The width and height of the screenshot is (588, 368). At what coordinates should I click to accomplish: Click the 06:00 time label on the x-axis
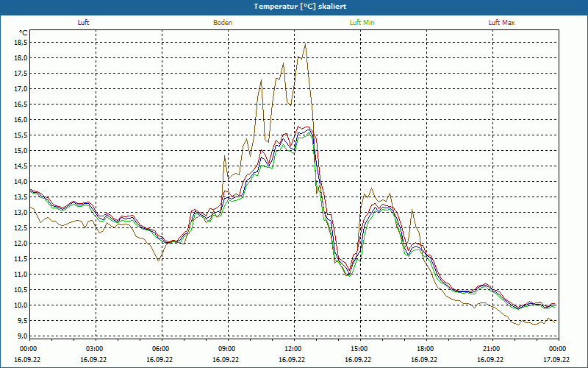pos(159,349)
